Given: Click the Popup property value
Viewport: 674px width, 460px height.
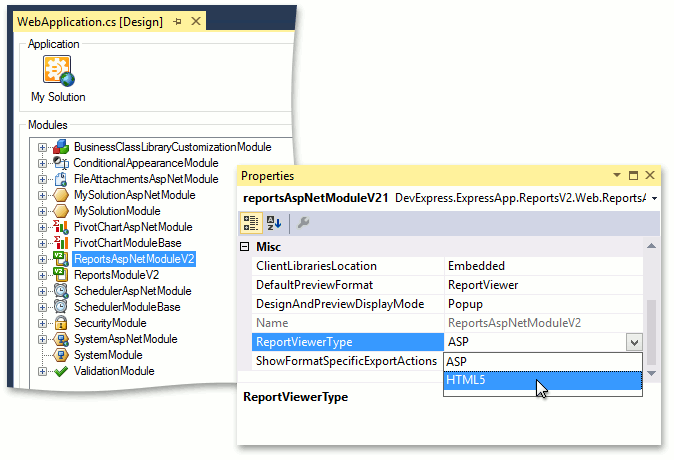Looking at the screenshot, I should [466, 304].
